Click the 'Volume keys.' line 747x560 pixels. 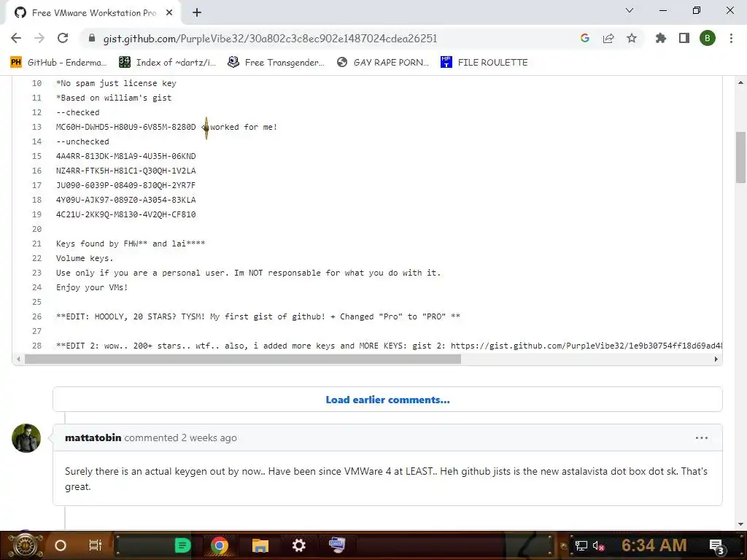[x=85, y=258]
